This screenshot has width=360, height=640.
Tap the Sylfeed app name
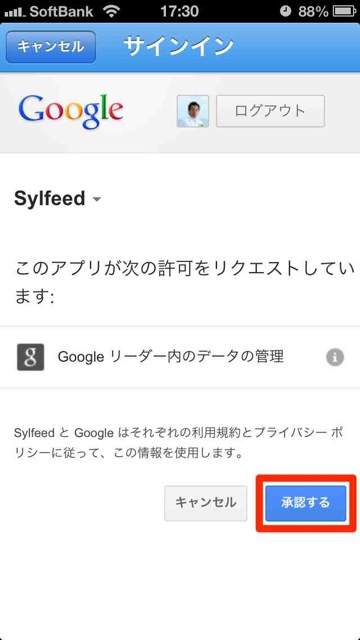49,199
